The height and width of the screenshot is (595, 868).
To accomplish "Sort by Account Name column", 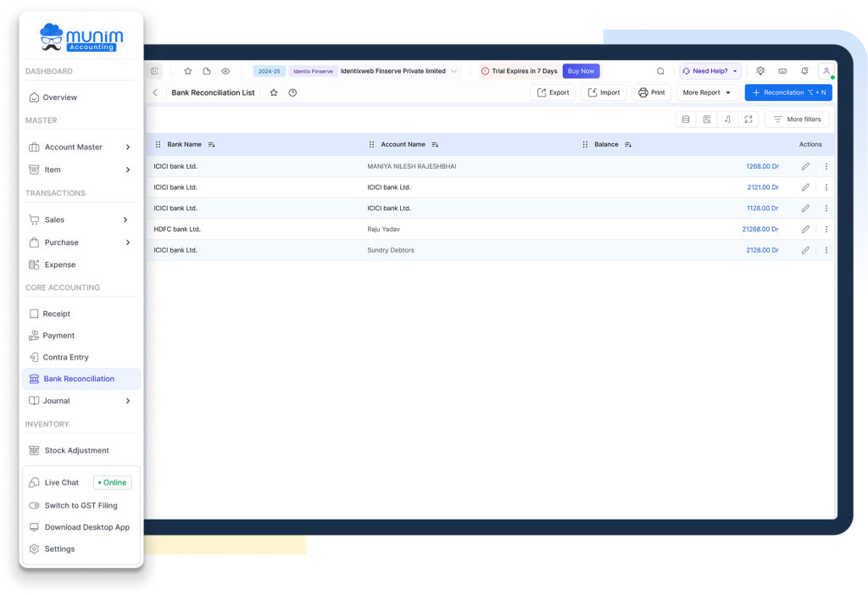I will point(435,144).
